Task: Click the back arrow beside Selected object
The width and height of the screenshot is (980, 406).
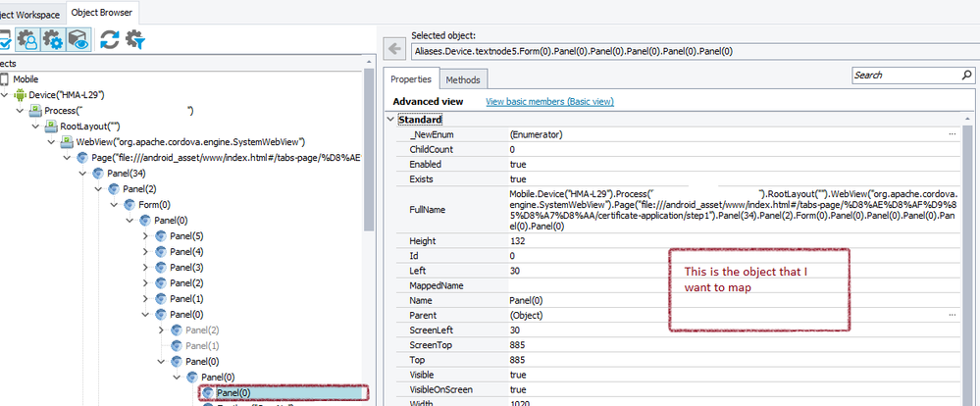Action: [394, 48]
